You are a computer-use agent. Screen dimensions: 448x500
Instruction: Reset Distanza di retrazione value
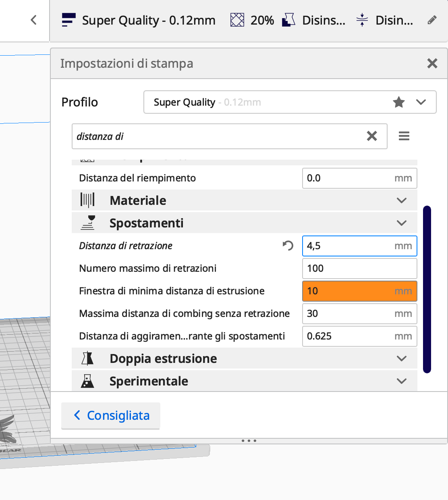[x=288, y=246]
